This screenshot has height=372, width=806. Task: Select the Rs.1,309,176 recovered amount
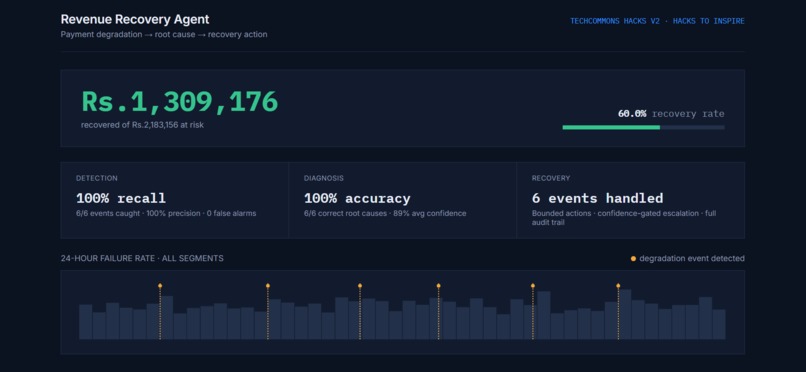pos(179,101)
